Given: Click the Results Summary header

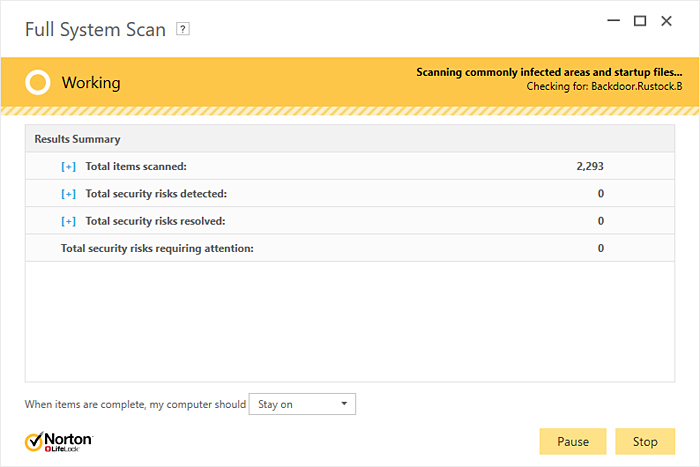Looking at the screenshot, I should [77, 139].
